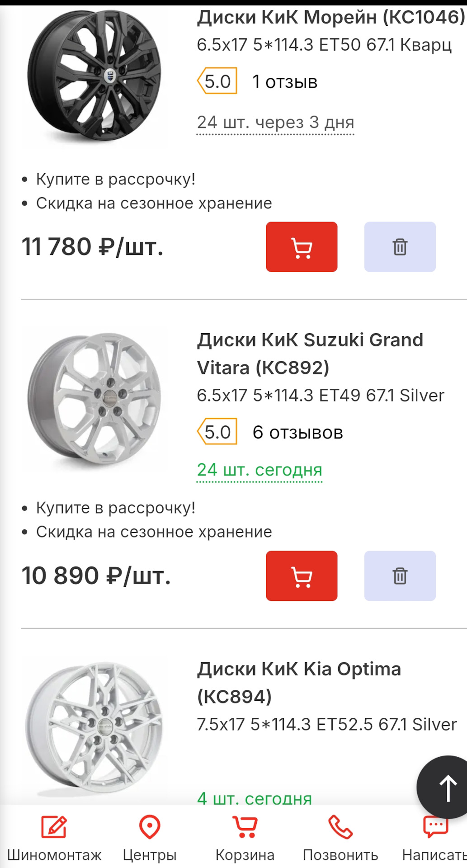
Task: Open Диски КиК Морейн (KC1046) title
Action: (x=331, y=18)
